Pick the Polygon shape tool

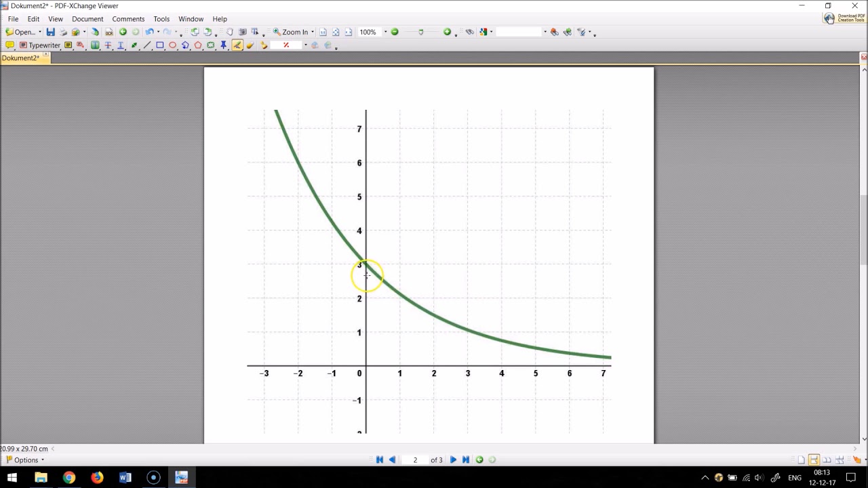[198, 45]
